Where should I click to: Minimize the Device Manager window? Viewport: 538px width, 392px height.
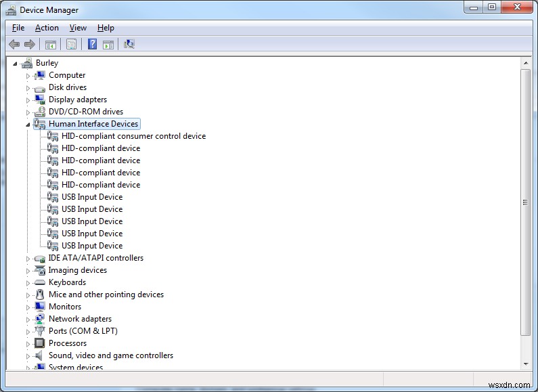point(474,7)
